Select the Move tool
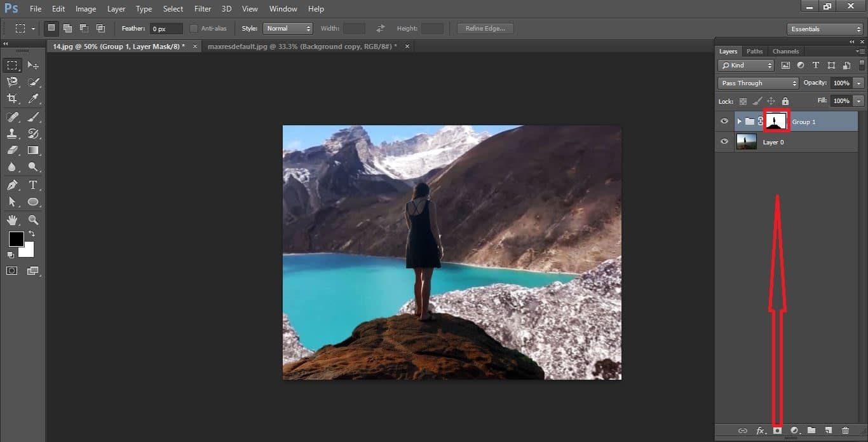Screen dimensions: 868x442 tap(33, 65)
